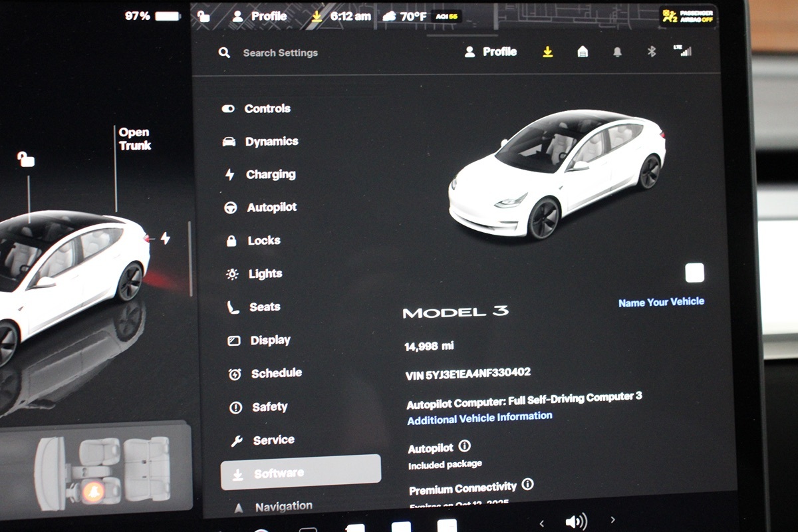This screenshot has height=532, width=798.
Task: Click the Name Your Vehicle link
Action: click(x=661, y=302)
